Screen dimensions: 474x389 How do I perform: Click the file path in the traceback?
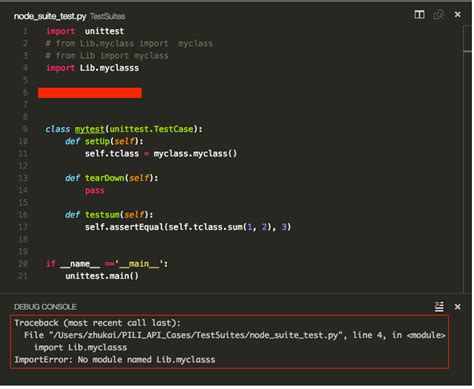(x=195, y=335)
